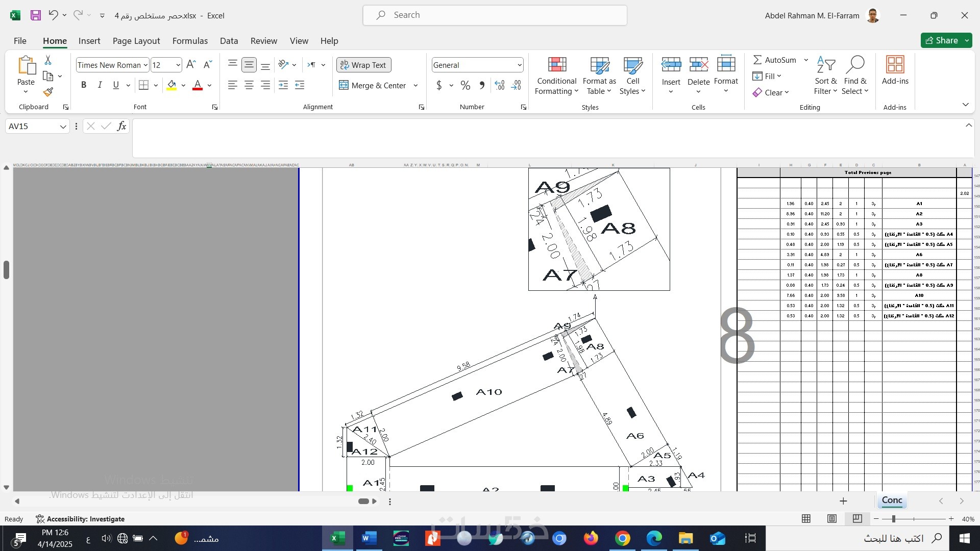This screenshot has height=551, width=980.
Task: Apply Fill Color bucket icon
Action: point(171,85)
